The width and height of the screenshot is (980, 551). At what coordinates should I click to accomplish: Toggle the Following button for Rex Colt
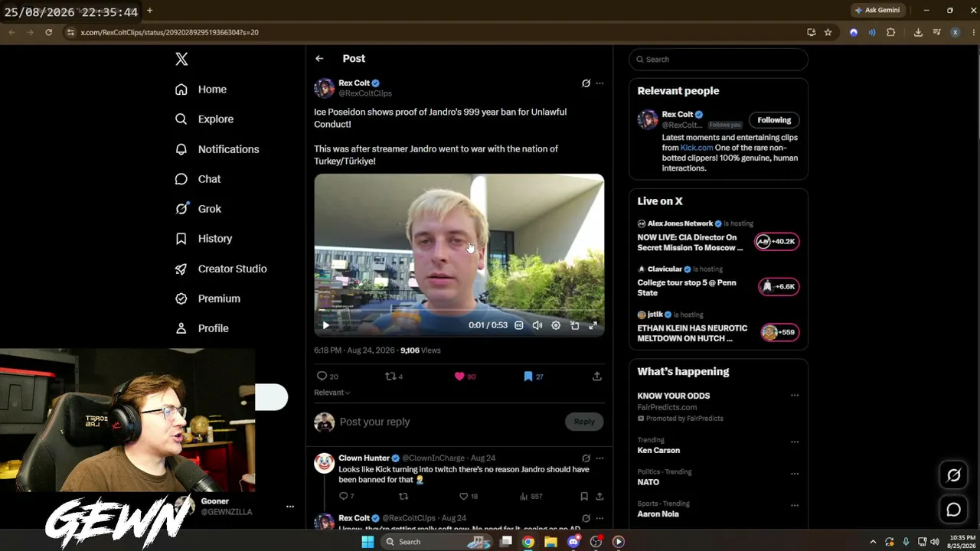[x=774, y=120]
